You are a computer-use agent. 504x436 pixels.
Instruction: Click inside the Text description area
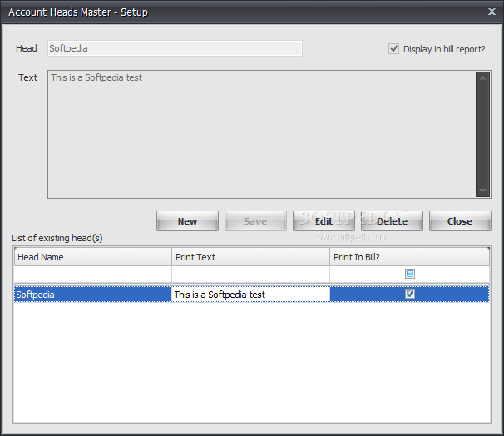tap(262, 135)
